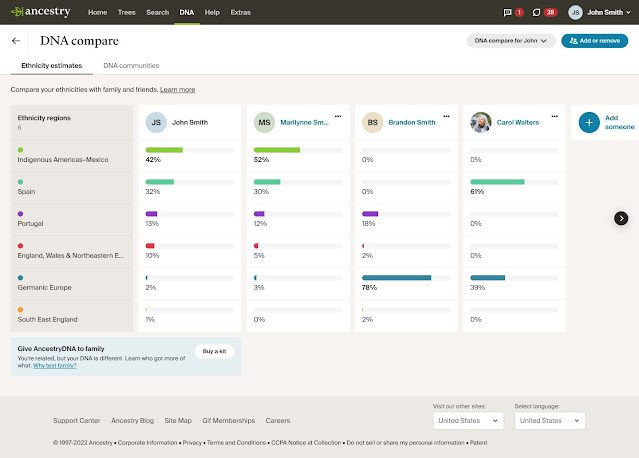Click the Add or remove button
The width and height of the screenshot is (639, 458).
tap(595, 41)
